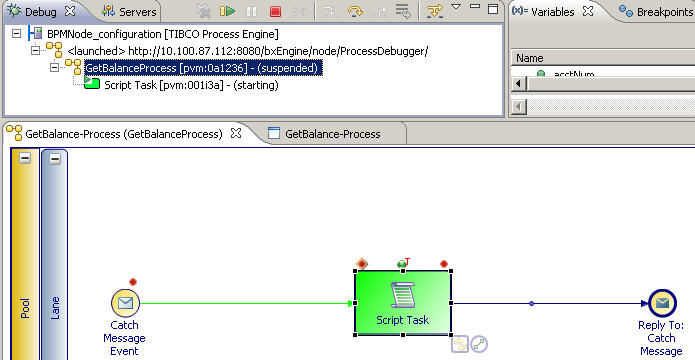Click the Variables horizontal scrollbar left arrow
The image size is (695, 360).
click(519, 84)
